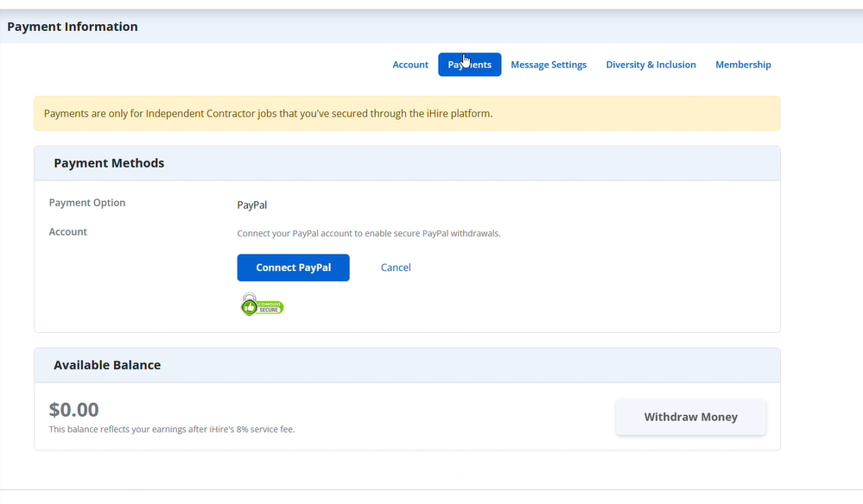Select the $0.00 balance amount
863x504 pixels.
click(73, 409)
